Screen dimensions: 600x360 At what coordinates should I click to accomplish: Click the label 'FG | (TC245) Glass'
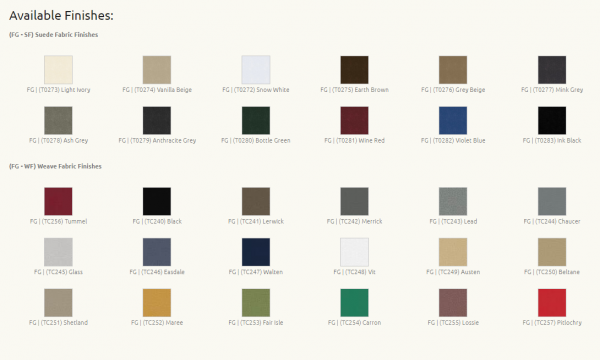pyautogui.click(x=58, y=272)
